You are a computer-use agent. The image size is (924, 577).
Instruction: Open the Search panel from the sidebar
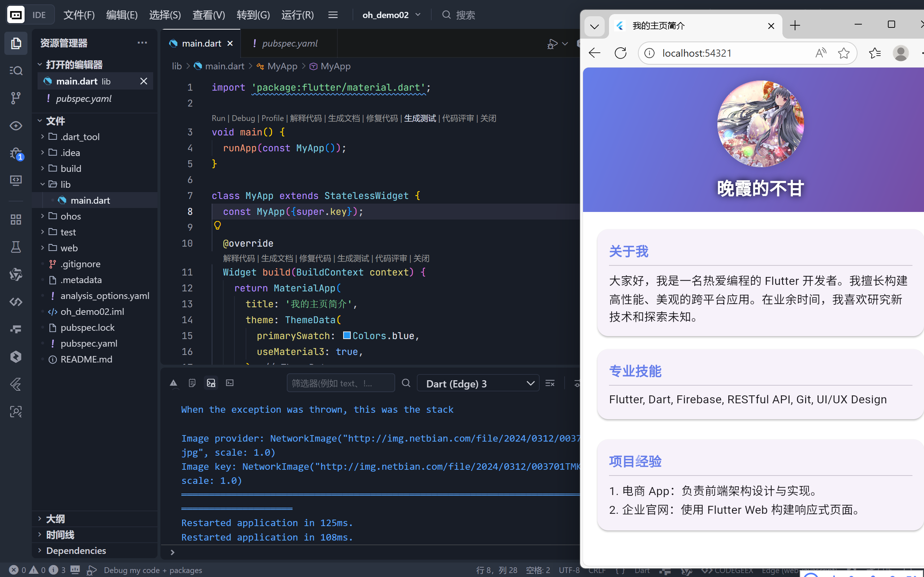pyautogui.click(x=16, y=70)
